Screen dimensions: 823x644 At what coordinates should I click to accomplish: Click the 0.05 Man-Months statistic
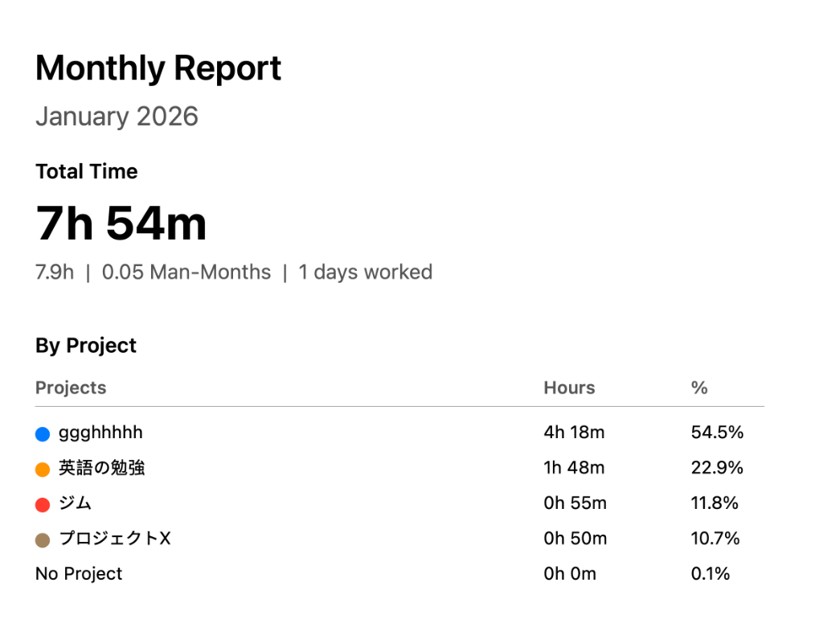click(186, 272)
